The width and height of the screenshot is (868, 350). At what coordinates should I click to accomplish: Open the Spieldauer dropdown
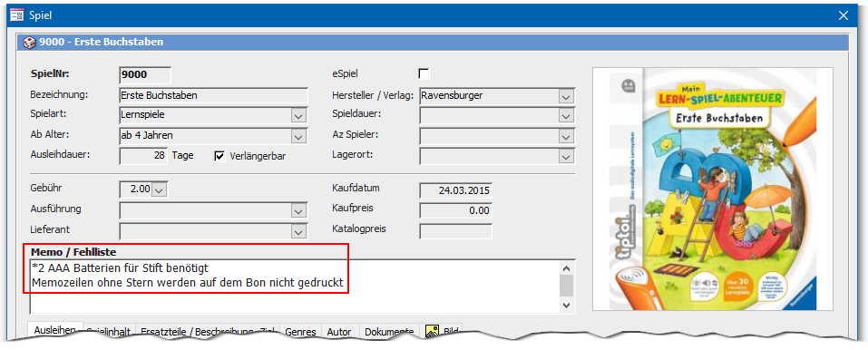tap(565, 116)
